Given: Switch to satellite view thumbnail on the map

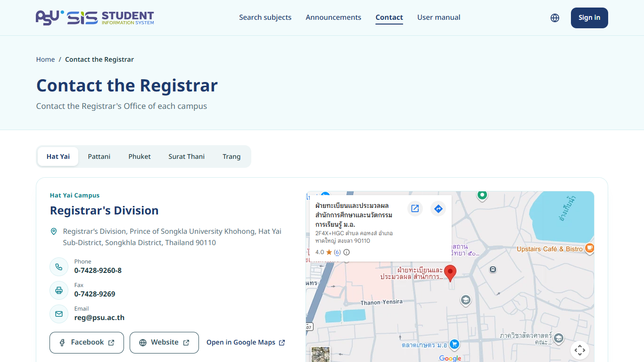Looking at the screenshot, I should [321, 354].
